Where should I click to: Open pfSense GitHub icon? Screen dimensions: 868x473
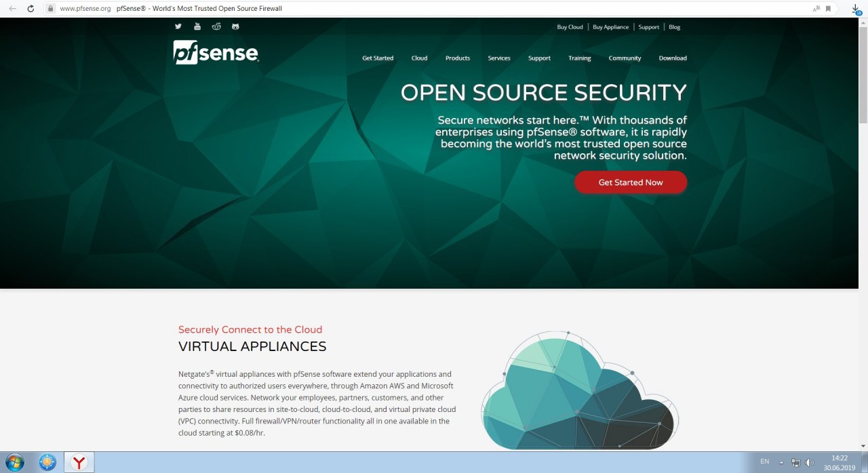point(235,26)
